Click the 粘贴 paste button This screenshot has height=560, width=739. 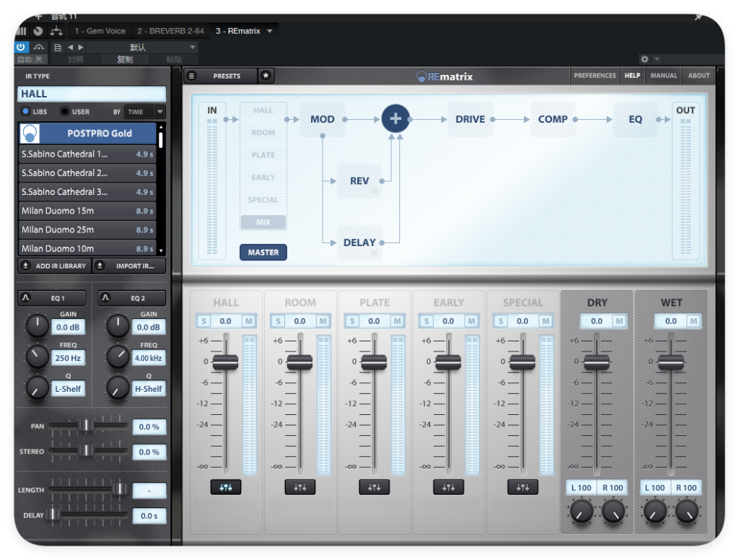[x=174, y=59]
